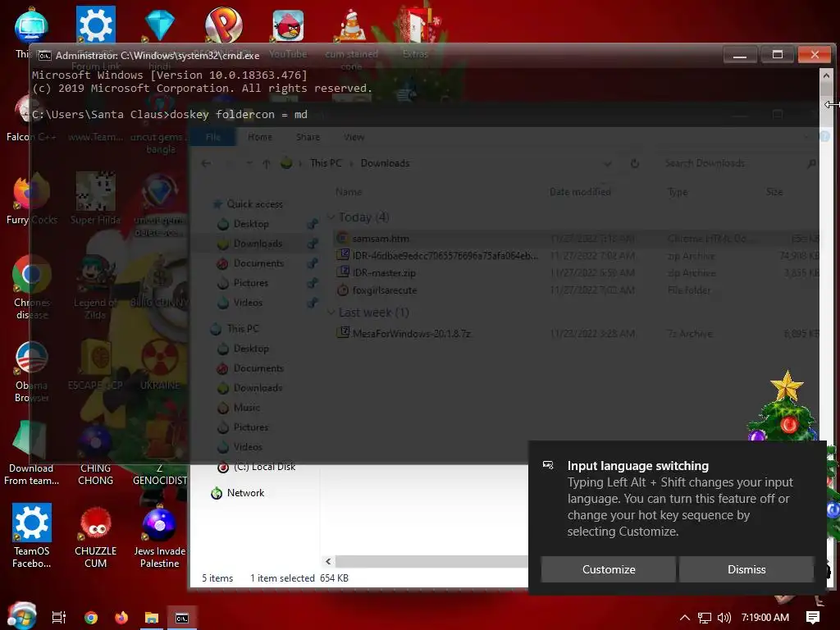This screenshot has height=630, width=840.
Task: Select the ESCAPE CCP desktop icon
Action: [95, 364]
